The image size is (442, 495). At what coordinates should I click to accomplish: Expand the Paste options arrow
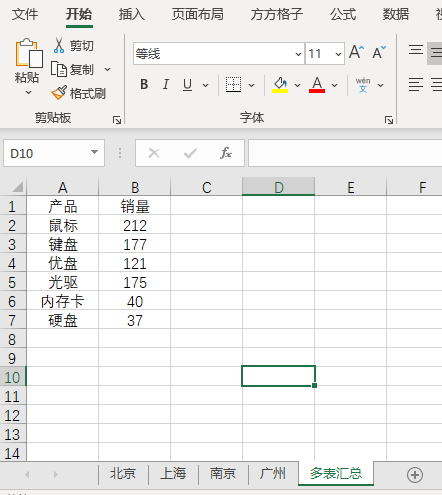point(29,92)
